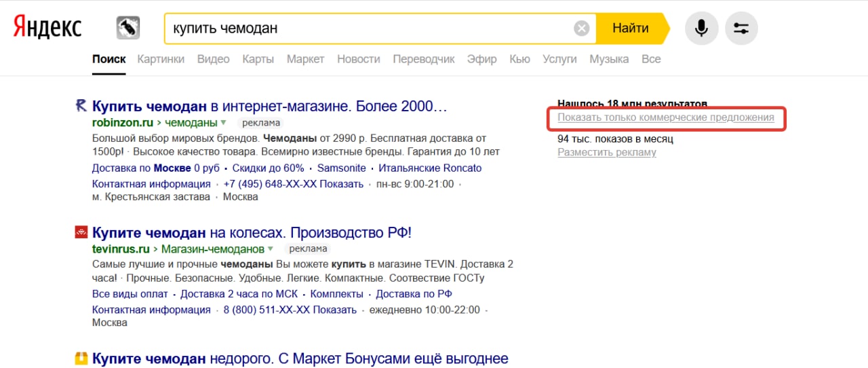Open tevinrus Контактная информация link
The height and width of the screenshot is (368, 868).
coord(151,310)
